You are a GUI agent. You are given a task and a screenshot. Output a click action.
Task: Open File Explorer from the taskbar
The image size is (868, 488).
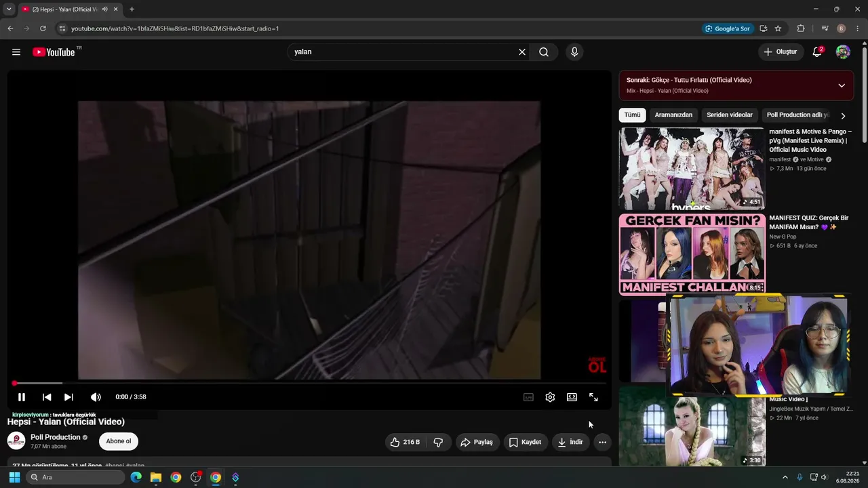click(x=156, y=477)
